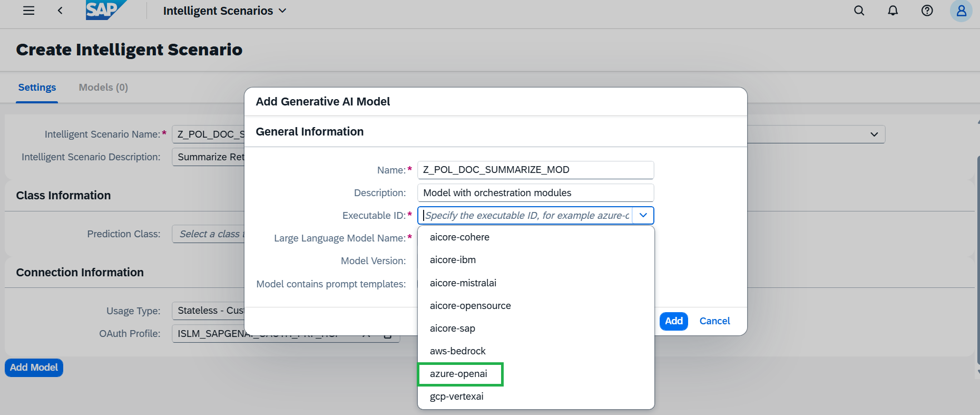Screen dimensions: 980x415
Task: Focus the Executable ID input
Action: click(525, 216)
